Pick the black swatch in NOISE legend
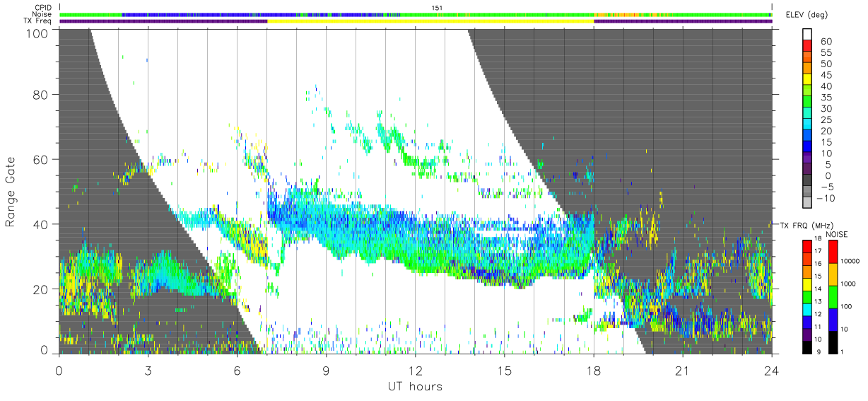Screen dimensions: 868x401 tap(833, 342)
